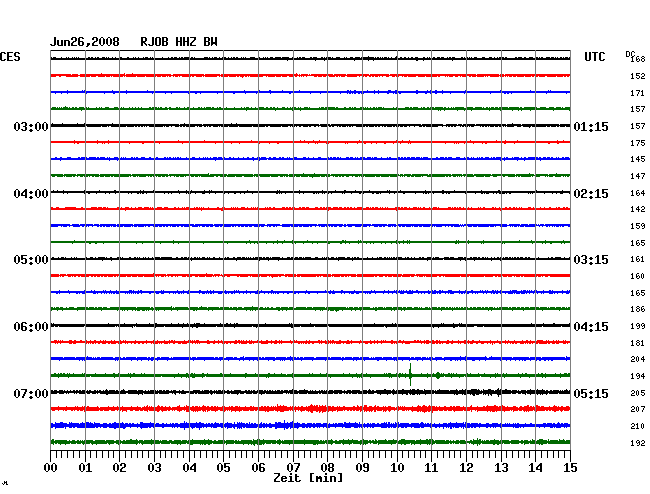650x494 pixels.
Task: Click DC value 160
Action: click(638, 276)
